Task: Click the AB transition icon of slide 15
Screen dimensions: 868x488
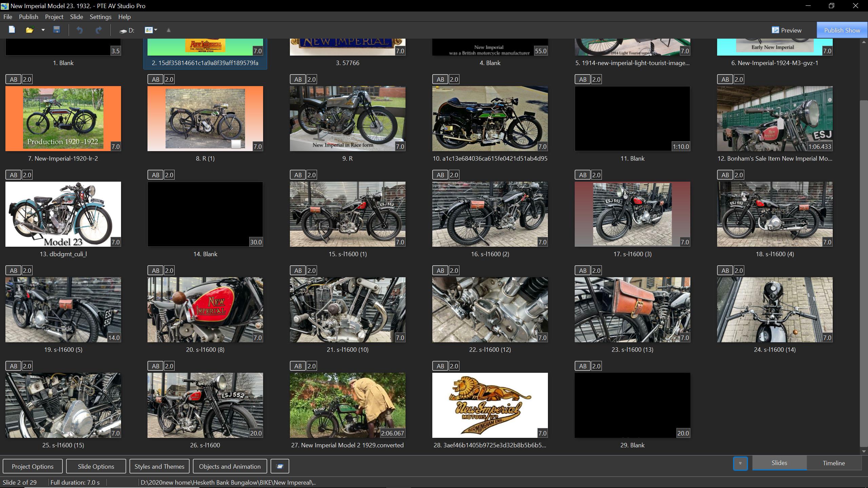Action: pyautogui.click(x=298, y=175)
